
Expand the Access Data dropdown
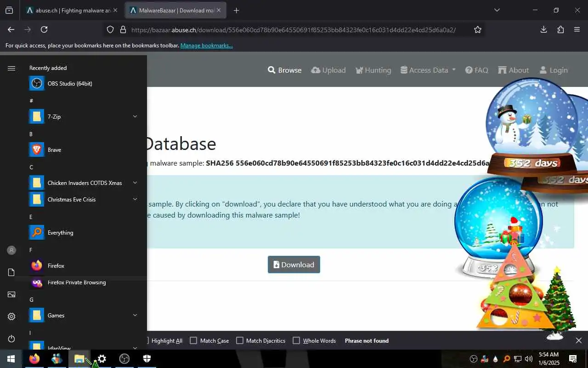[428, 70]
